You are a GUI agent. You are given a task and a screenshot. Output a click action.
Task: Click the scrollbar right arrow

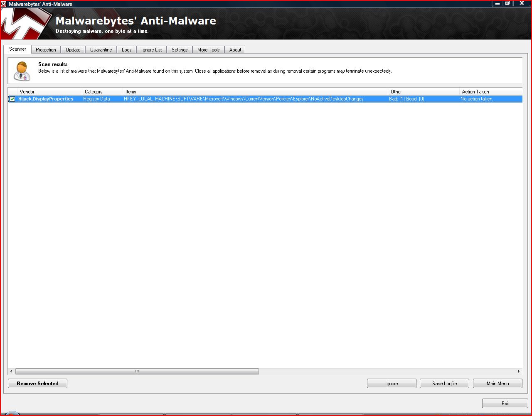point(519,372)
